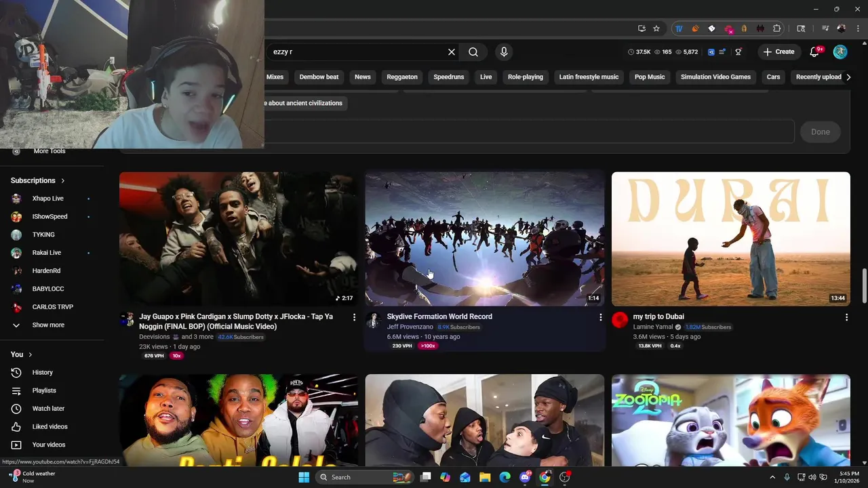This screenshot has width=868, height=488.
Task: Open options menu for Tap Ya Noggin video
Action: [x=354, y=317]
